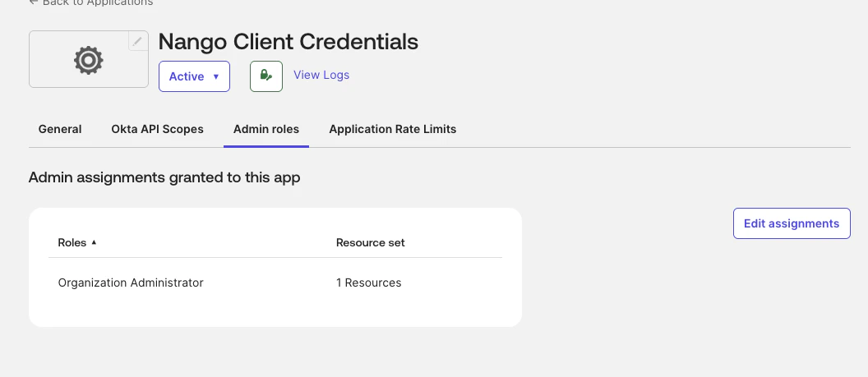This screenshot has width=868, height=377.
Task: Click the Edit assignments button
Action: pos(792,223)
